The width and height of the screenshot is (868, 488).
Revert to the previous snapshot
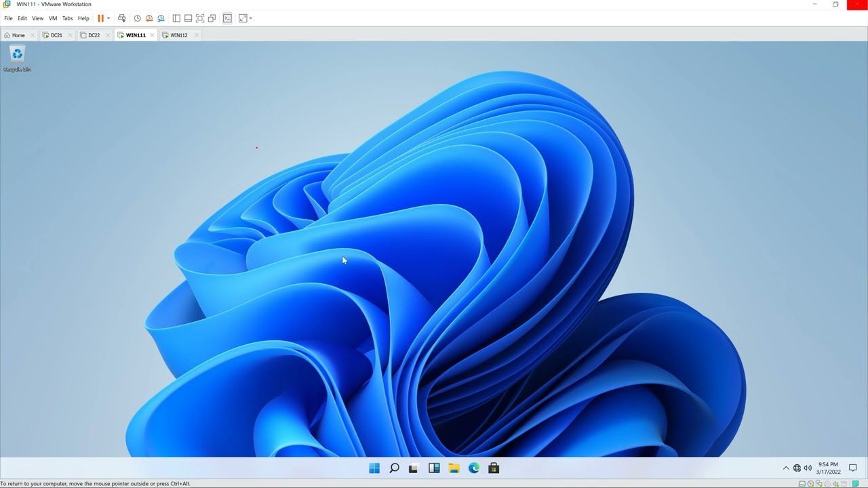point(149,18)
